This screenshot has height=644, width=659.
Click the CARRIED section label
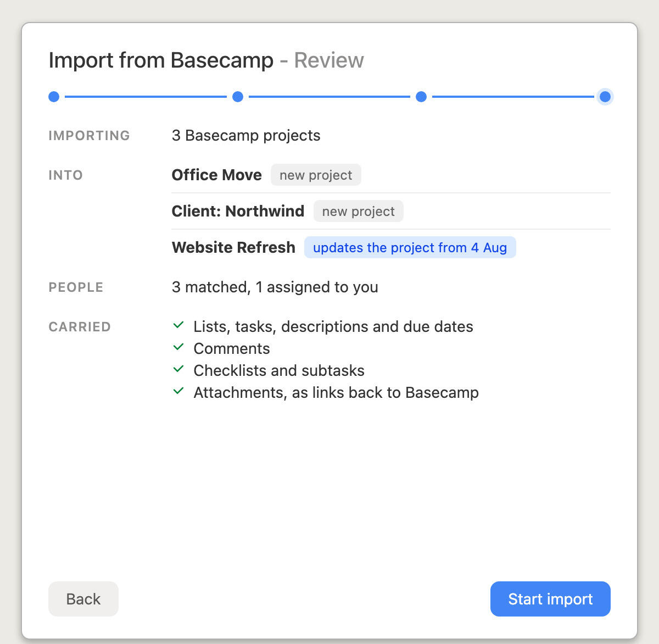[x=80, y=326]
